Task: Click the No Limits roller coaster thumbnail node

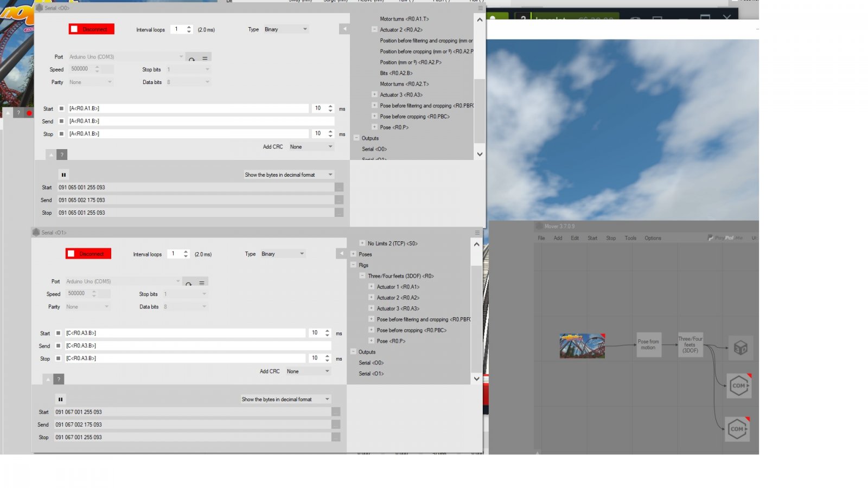Action: click(582, 345)
